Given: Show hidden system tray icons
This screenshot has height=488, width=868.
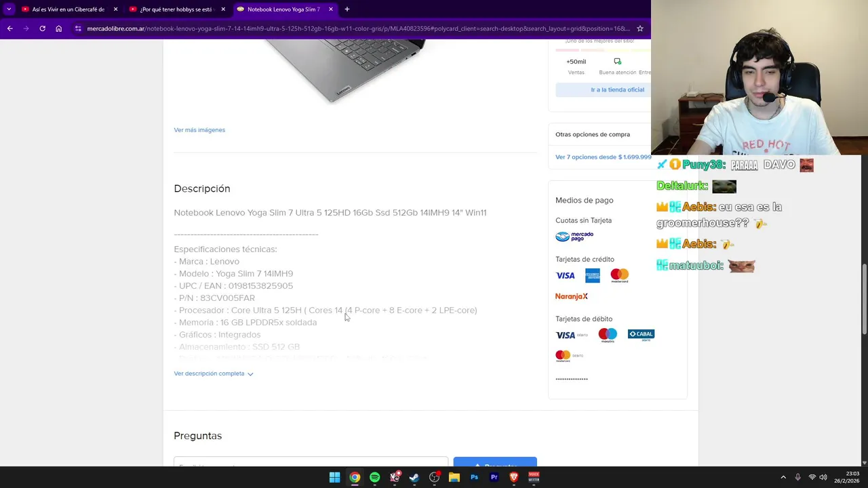Looking at the screenshot, I should point(783,477).
